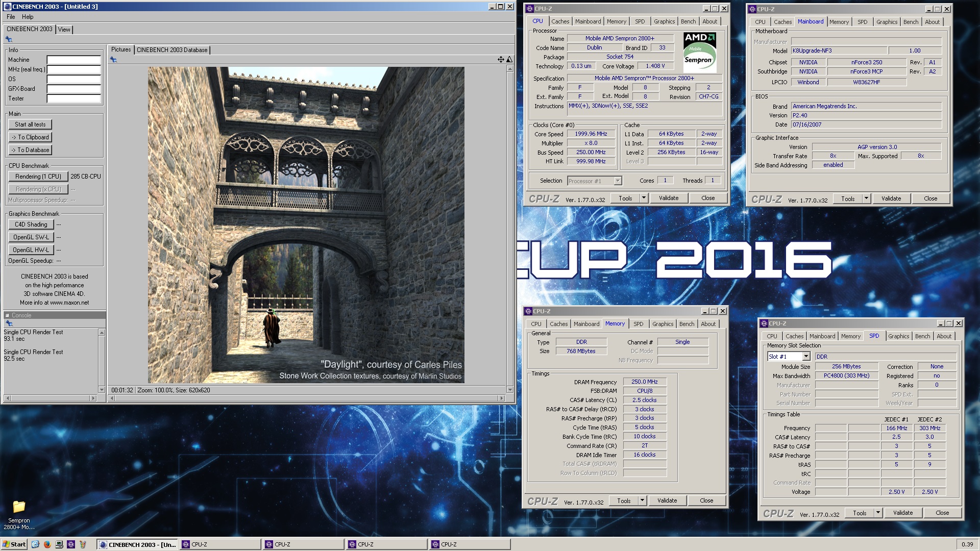Click the horizontal scrollbar below the render view
Viewport: 980px width, 551px height.
[x=306, y=398]
